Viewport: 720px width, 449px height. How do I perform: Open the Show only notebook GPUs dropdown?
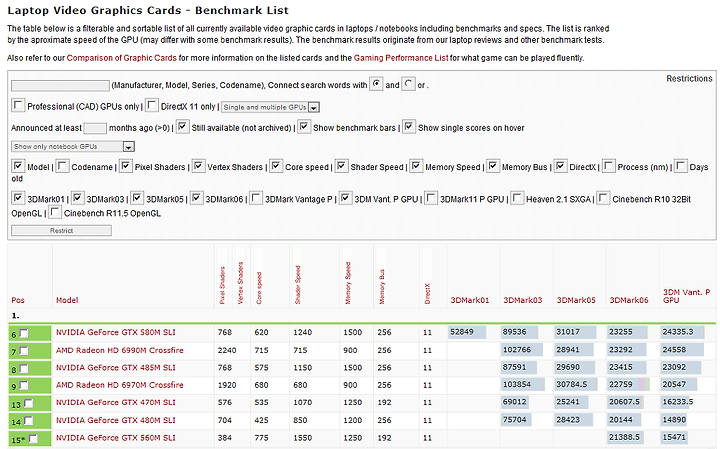[x=73, y=147]
